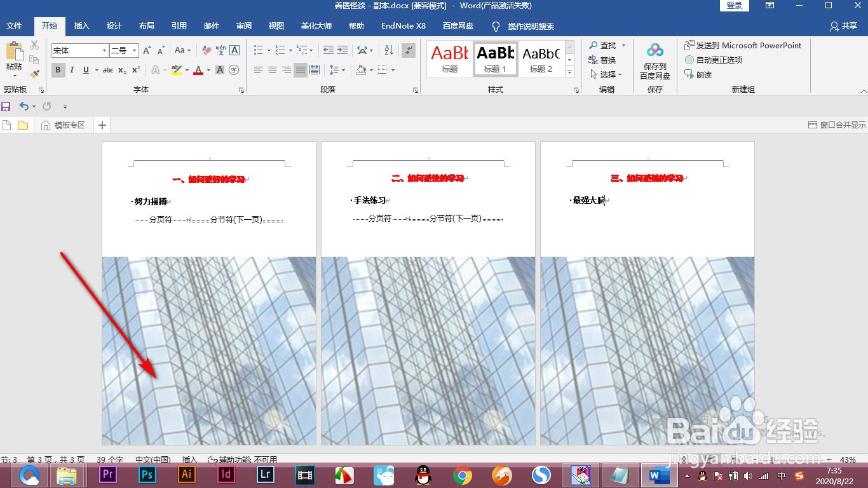Align text right

click(x=287, y=70)
